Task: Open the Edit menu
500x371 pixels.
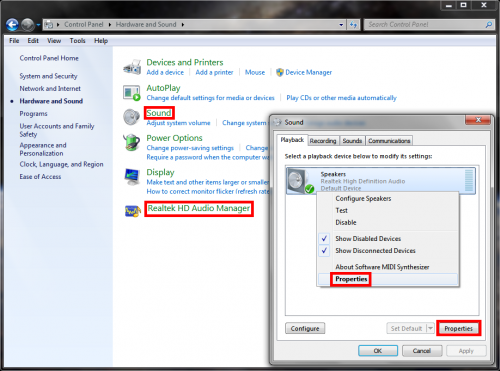Action: [x=33, y=41]
